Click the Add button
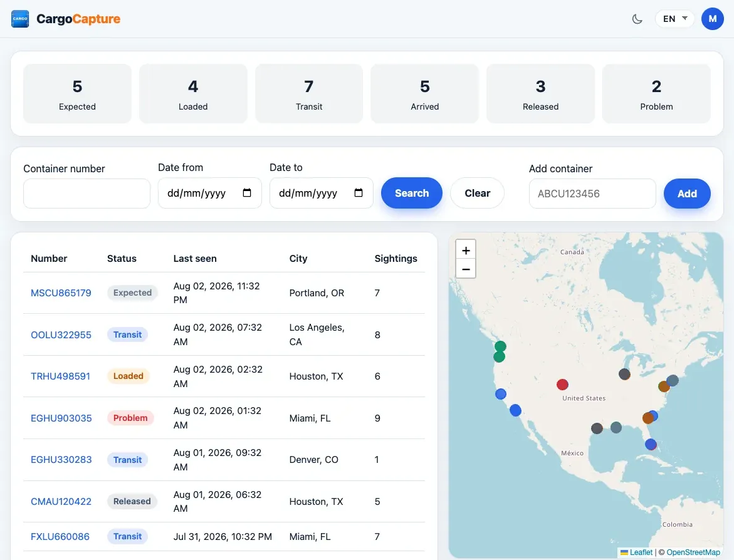734x560 pixels. click(687, 193)
